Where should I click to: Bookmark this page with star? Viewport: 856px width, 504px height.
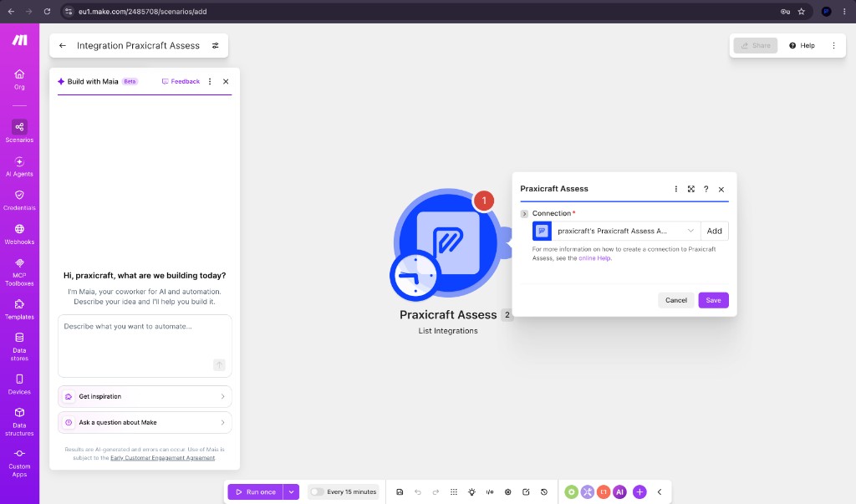(802, 12)
